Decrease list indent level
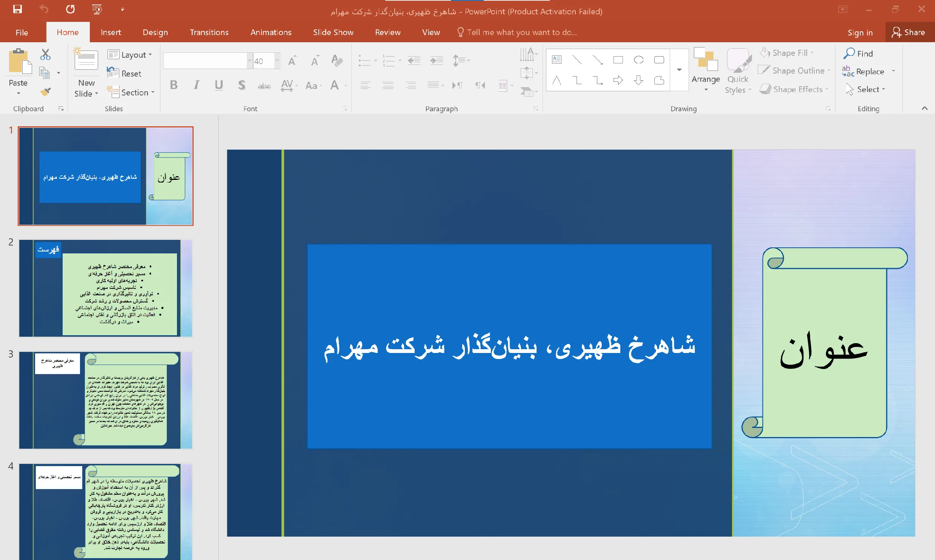The width and height of the screenshot is (935, 560). pos(414,60)
